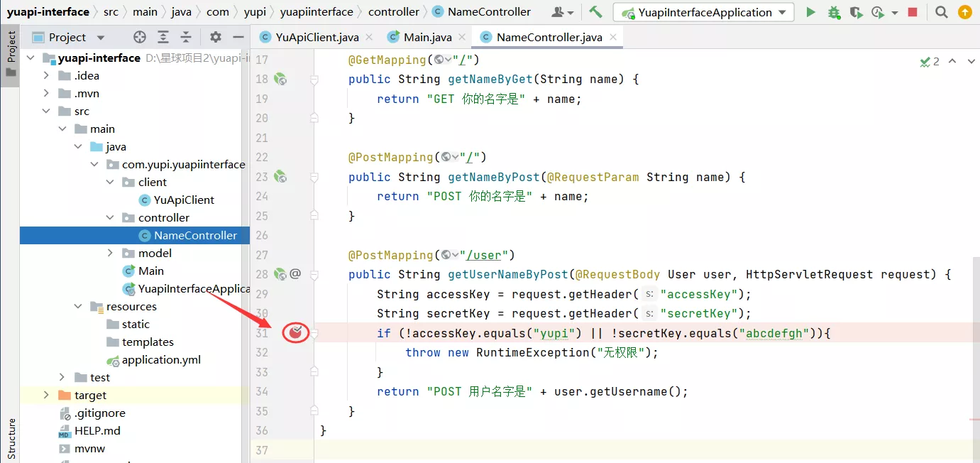Expand the .mvn folder
This screenshot has height=463, width=980.
[47, 93]
